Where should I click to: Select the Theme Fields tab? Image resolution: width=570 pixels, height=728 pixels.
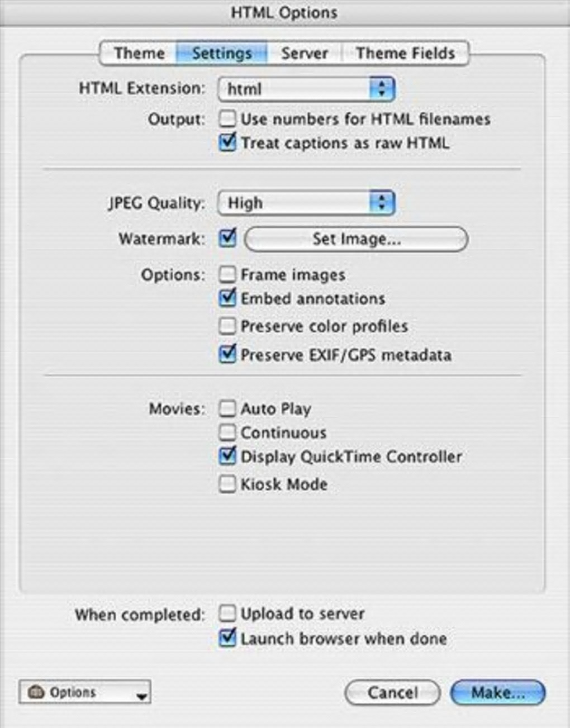(405, 54)
